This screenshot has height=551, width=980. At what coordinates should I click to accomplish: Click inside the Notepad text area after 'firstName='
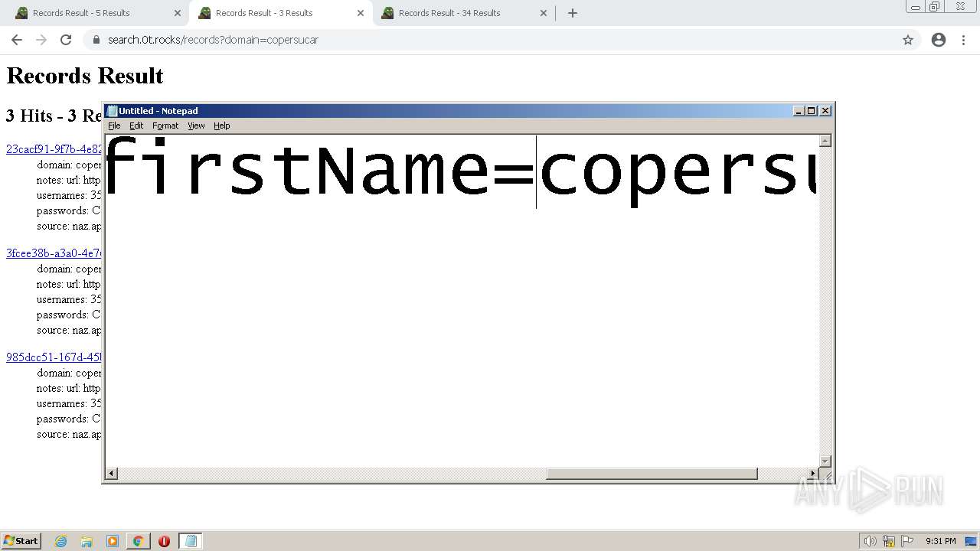(537, 172)
